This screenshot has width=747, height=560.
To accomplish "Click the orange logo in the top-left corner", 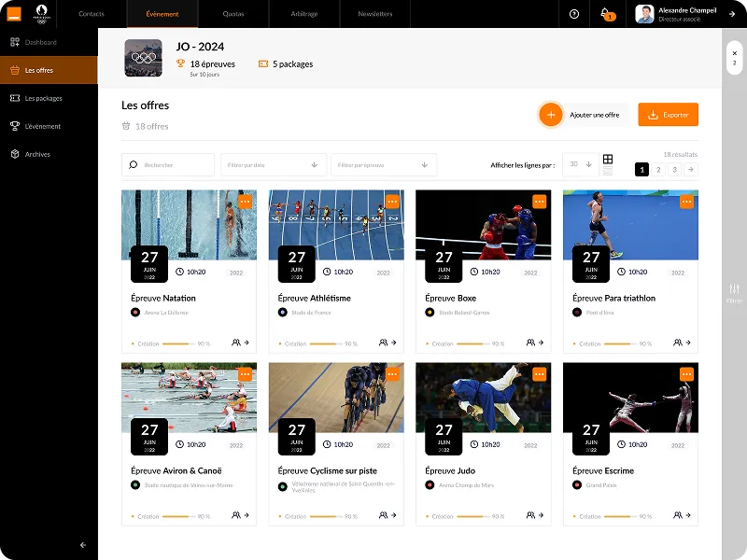I will [x=14, y=14].
